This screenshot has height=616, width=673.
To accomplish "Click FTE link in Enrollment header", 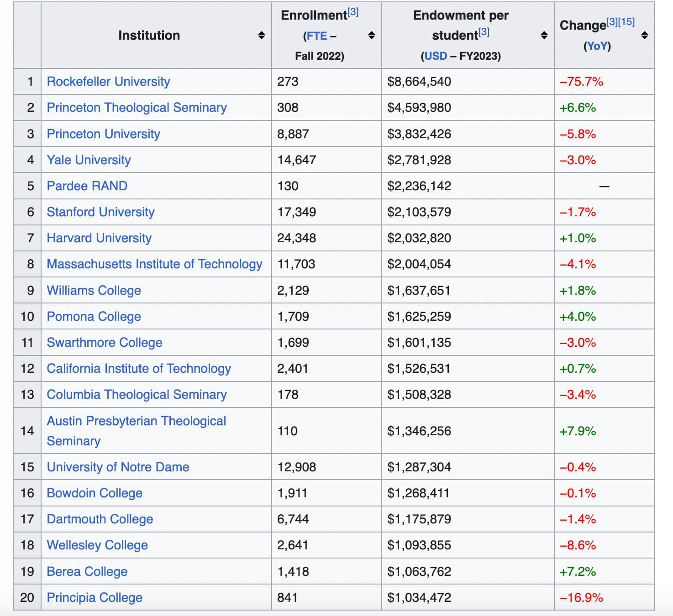I will [316, 36].
